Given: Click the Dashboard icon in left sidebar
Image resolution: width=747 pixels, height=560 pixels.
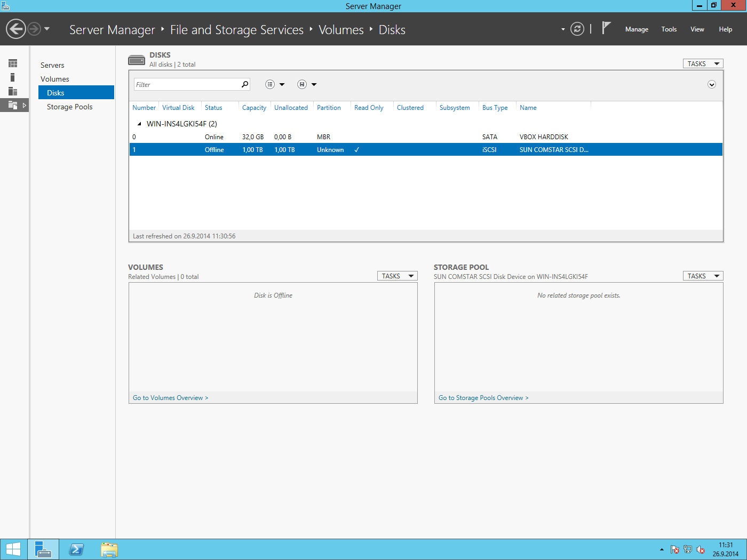Looking at the screenshot, I should coord(13,63).
